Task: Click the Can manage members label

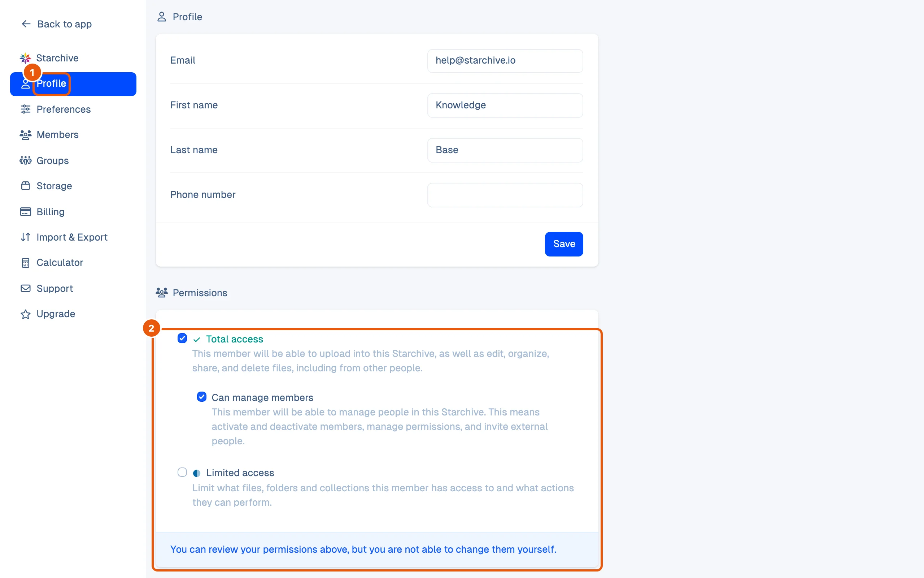Action: click(262, 398)
